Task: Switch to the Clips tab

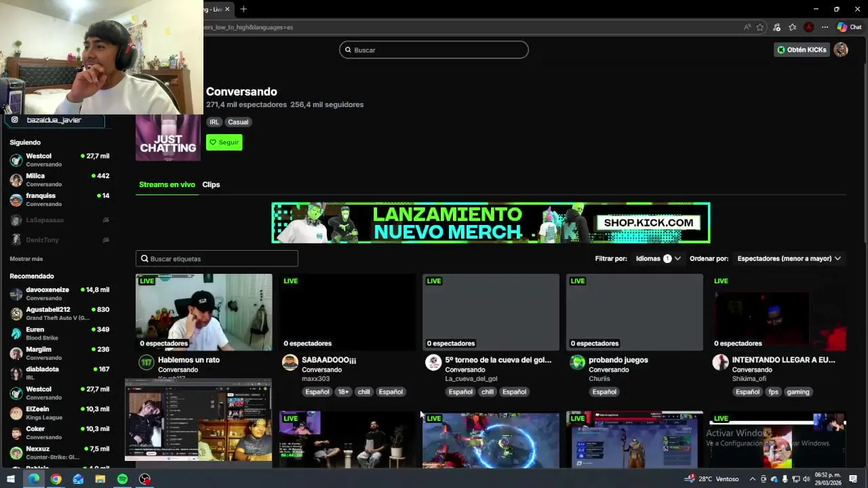Action: (211, 184)
